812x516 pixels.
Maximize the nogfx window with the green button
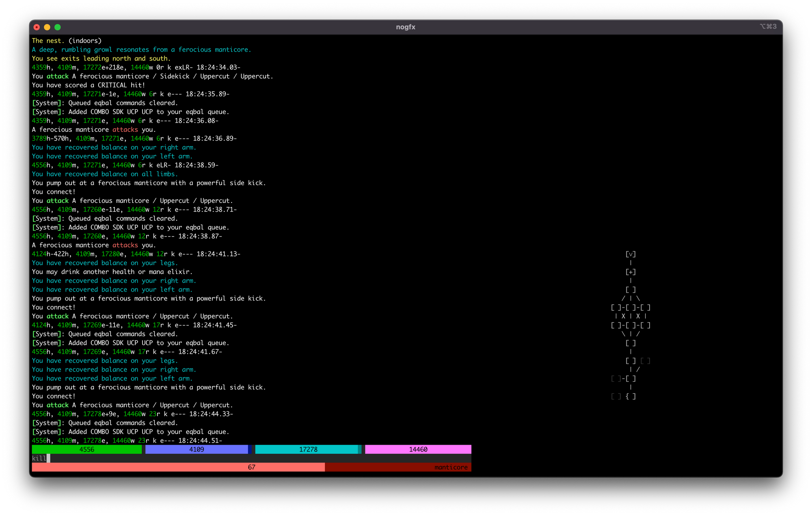pos(58,27)
